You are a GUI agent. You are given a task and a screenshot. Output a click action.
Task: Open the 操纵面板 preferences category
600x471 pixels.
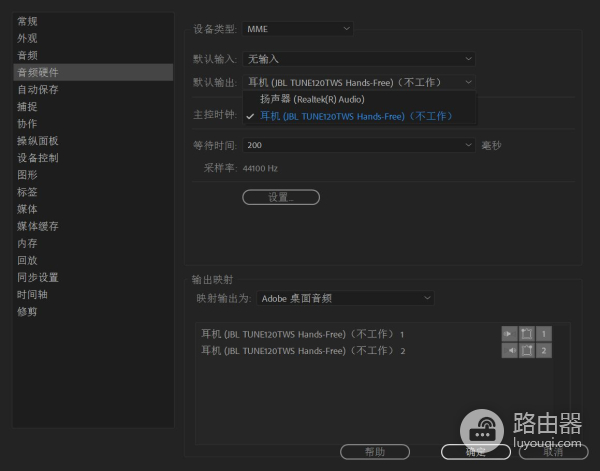[93, 141]
